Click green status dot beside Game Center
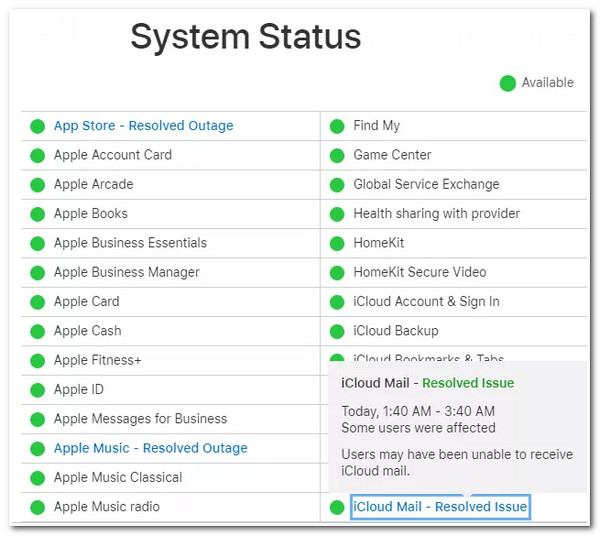The height and width of the screenshot is (536, 600). pyautogui.click(x=337, y=156)
